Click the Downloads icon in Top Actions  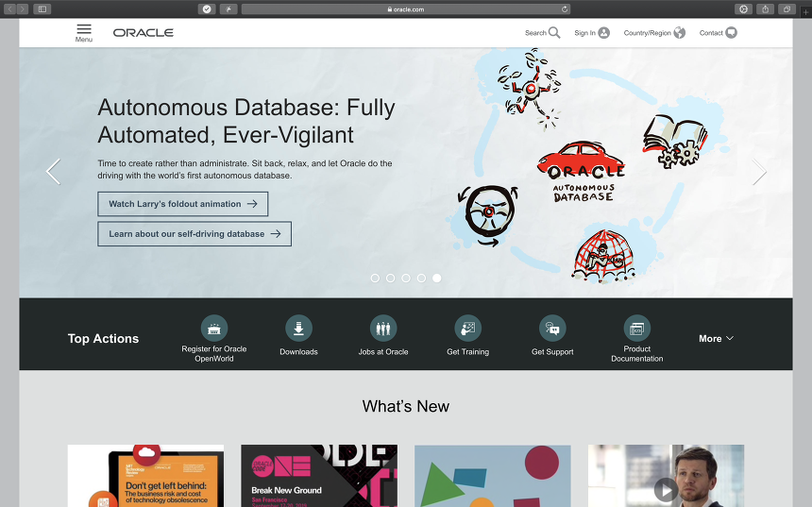tap(298, 329)
